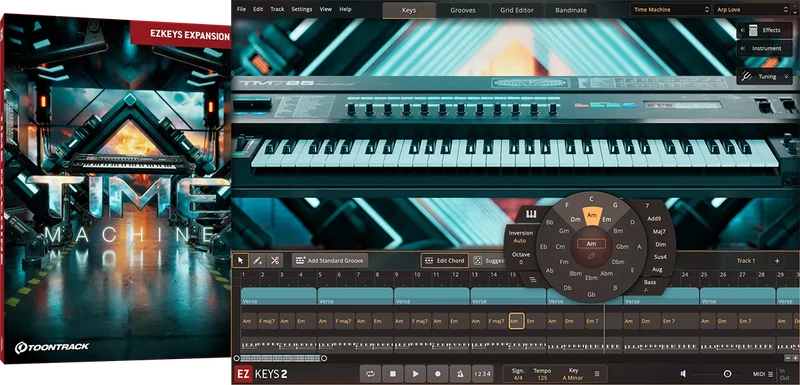
Task: Open the Time Machine library dropdown
Action: 670,9
